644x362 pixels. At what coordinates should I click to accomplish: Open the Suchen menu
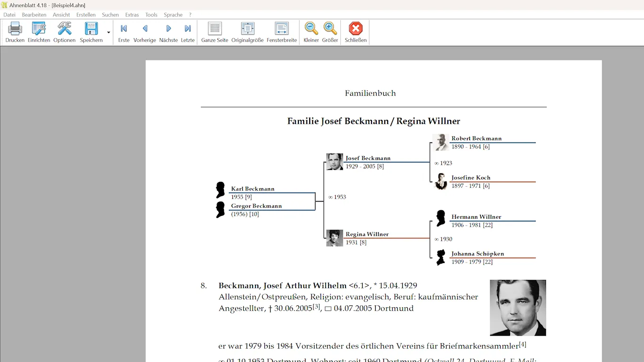(x=110, y=15)
